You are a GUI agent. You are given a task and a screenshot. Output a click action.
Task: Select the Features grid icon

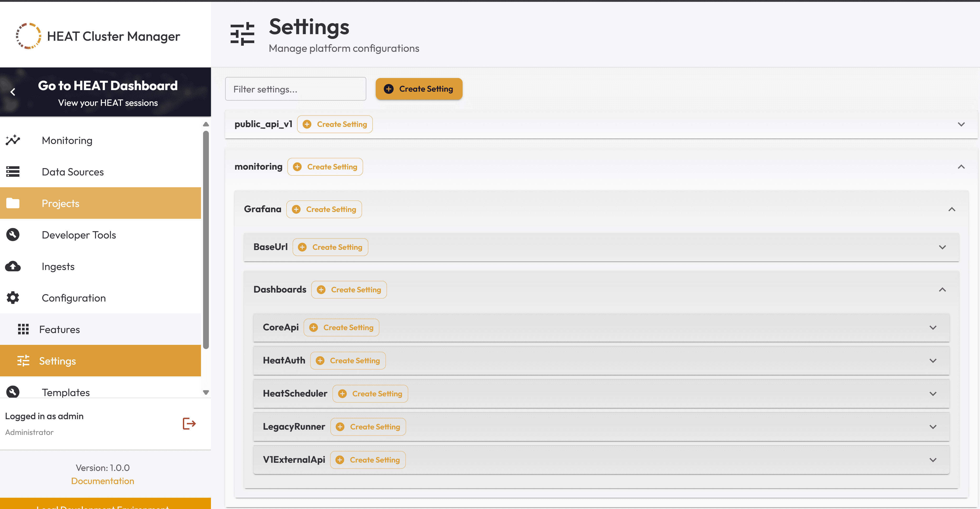23,329
